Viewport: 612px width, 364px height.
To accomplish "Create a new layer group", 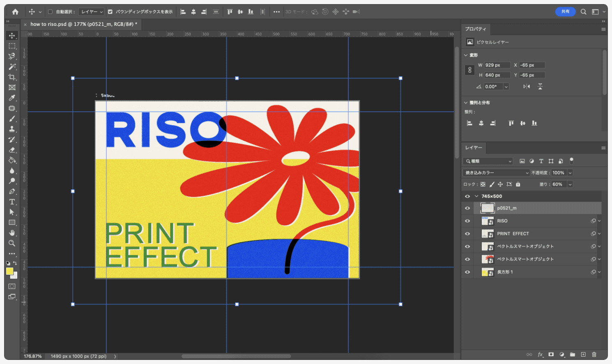I will pyautogui.click(x=573, y=355).
